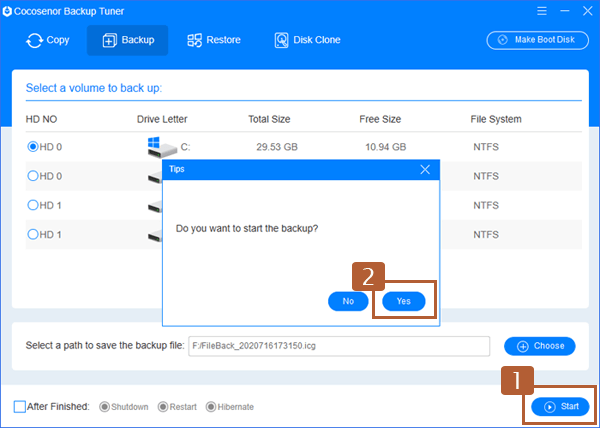The width and height of the screenshot is (600, 428).
Task: Select the Hibernate option
Action: coord(210,407)
